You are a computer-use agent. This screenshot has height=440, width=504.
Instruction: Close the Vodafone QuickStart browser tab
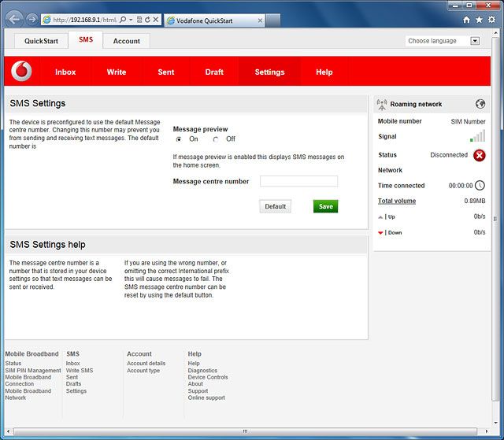[x=260, y=20]
